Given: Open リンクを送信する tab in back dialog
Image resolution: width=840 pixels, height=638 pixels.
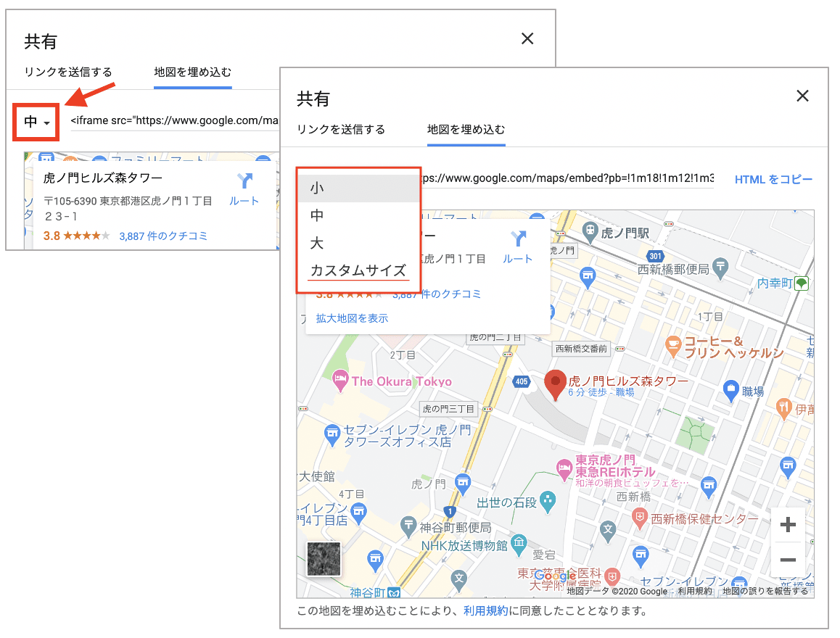Looking at the screenshot, I should click(68, 72).
